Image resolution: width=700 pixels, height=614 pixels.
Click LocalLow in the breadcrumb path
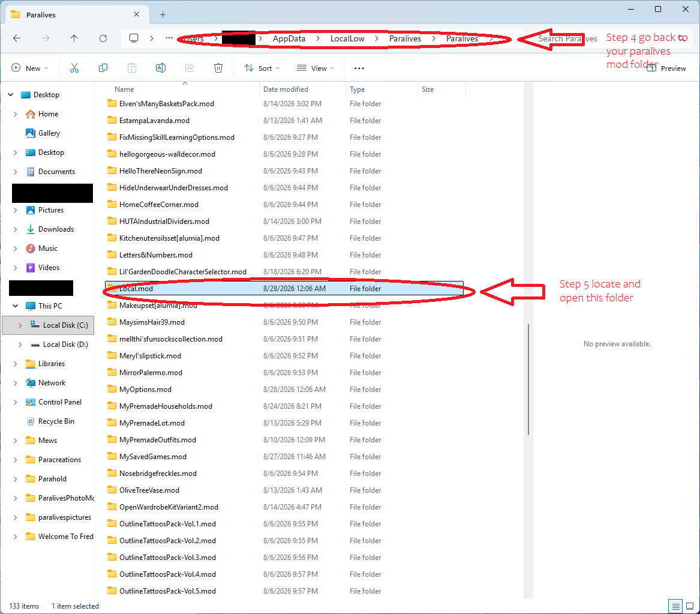tap(347, 38)
